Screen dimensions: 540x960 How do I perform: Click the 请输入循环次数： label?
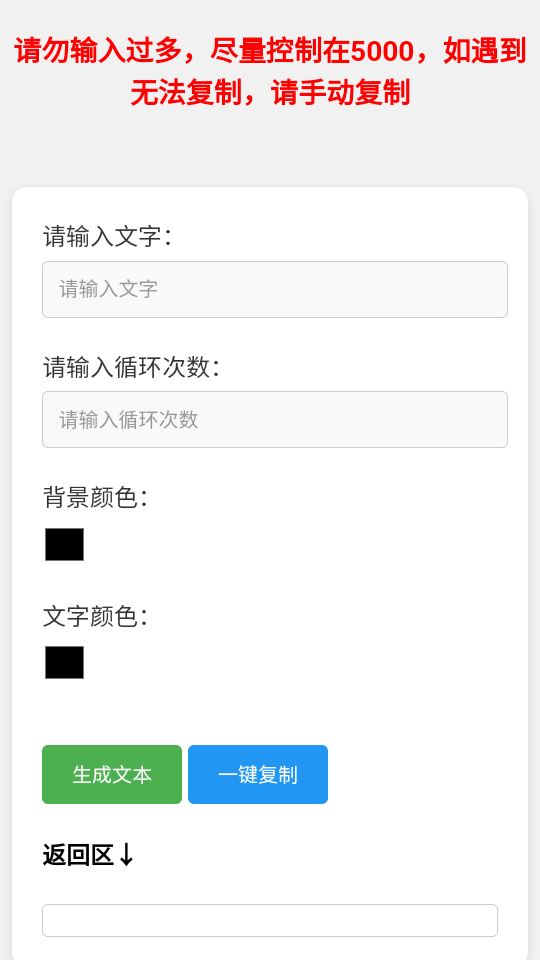[x=132, y=367]
